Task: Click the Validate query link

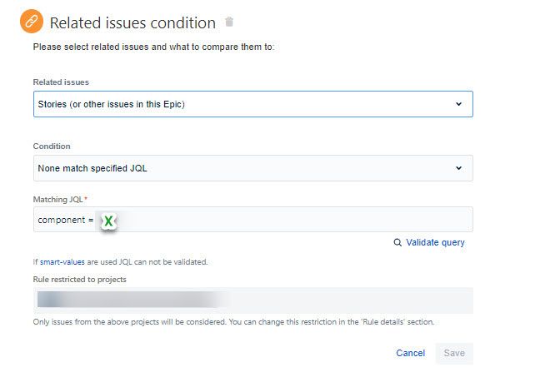Action: click(435, 243)
